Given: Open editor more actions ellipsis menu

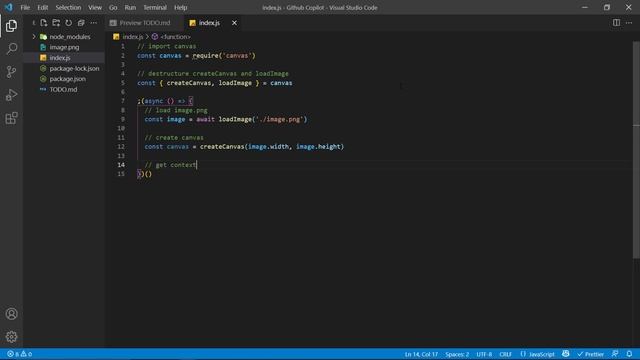Looking at the screenshot, I should pos(629,23).
